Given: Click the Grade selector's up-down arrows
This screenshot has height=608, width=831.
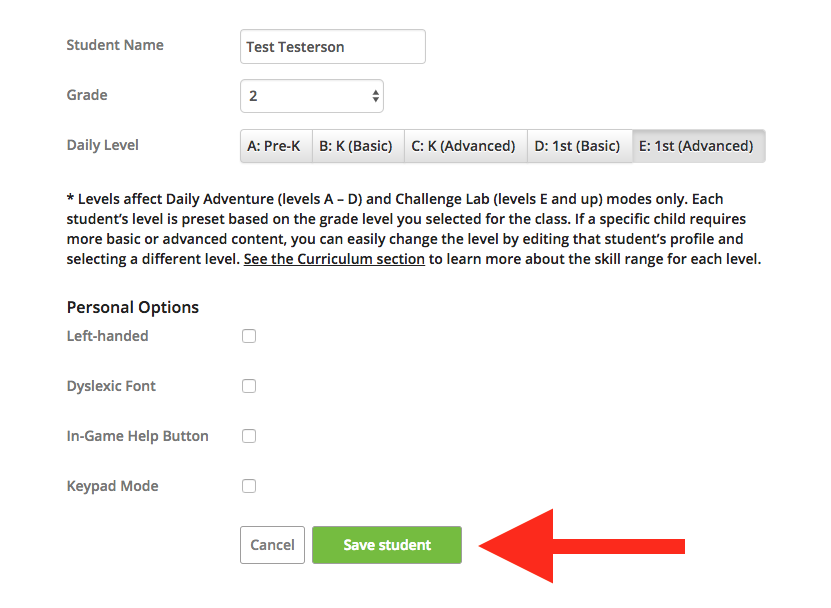Looking at the screenshot, I should click(x=375, y=96).
